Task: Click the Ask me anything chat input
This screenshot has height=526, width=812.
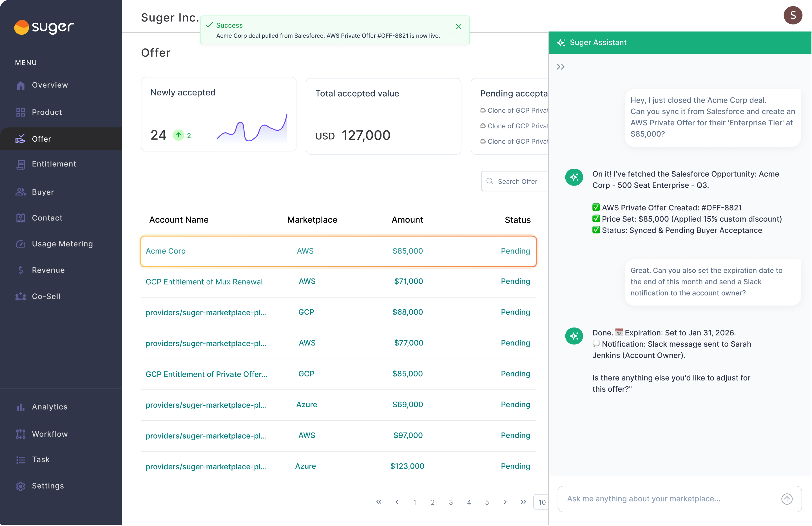Action: [x=665, y=498]
